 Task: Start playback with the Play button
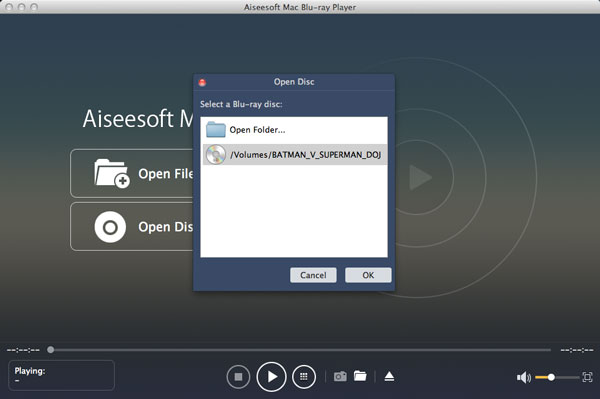coord(271,377)
